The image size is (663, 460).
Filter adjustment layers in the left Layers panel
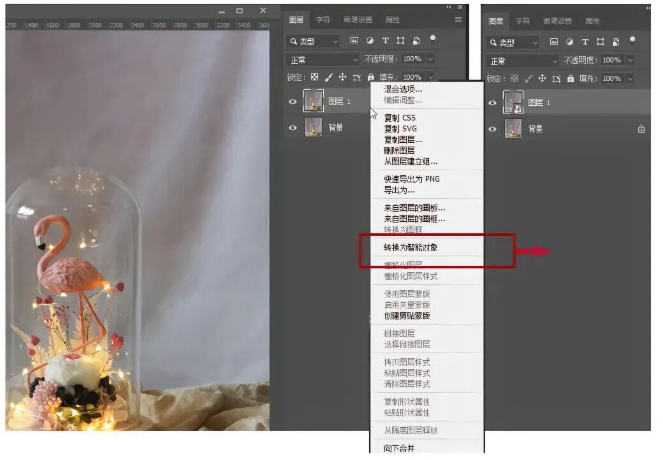(x=370, y=41)
